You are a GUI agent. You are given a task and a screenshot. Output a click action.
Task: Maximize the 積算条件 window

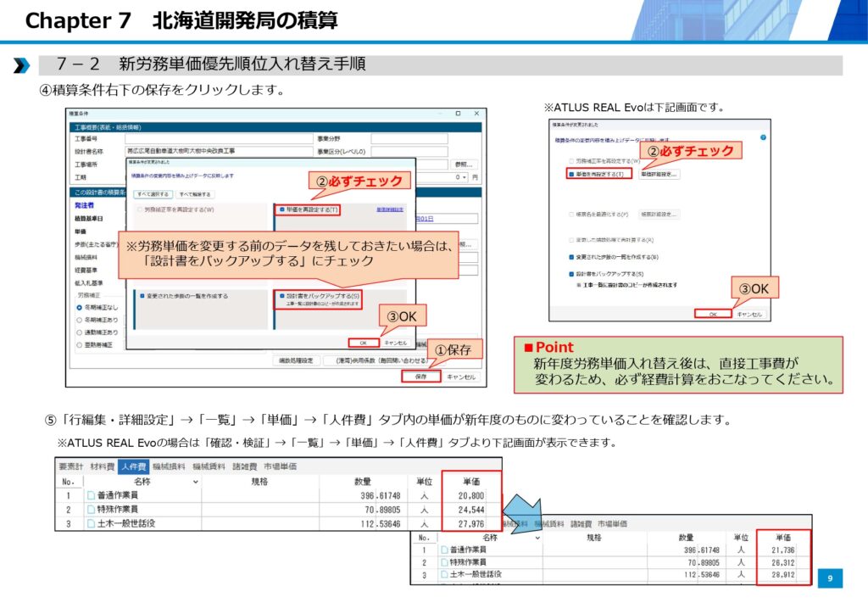pos(458,114)
